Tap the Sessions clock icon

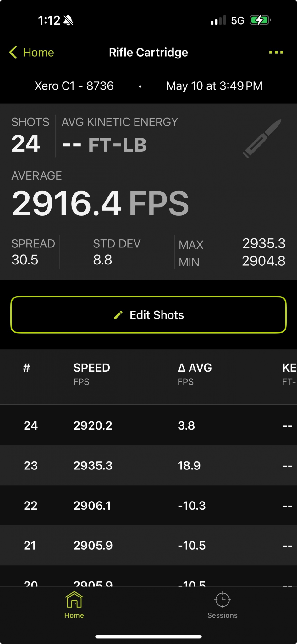[223, 600]
